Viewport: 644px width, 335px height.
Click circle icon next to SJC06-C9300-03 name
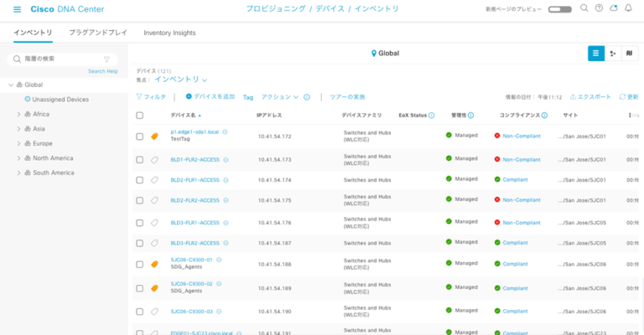point(219,312)
